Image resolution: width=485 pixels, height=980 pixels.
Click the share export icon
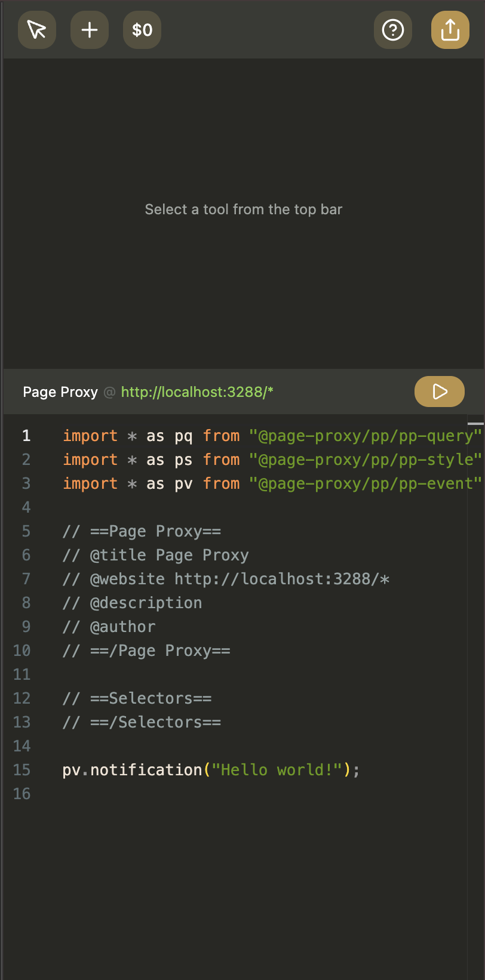[x=450, y=30]
